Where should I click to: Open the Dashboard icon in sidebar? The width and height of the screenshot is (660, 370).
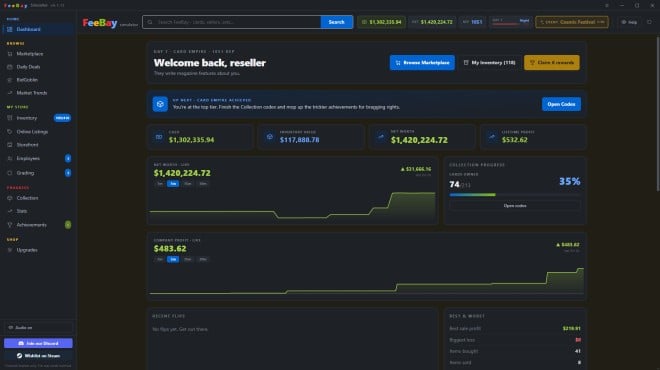point(10,29)
